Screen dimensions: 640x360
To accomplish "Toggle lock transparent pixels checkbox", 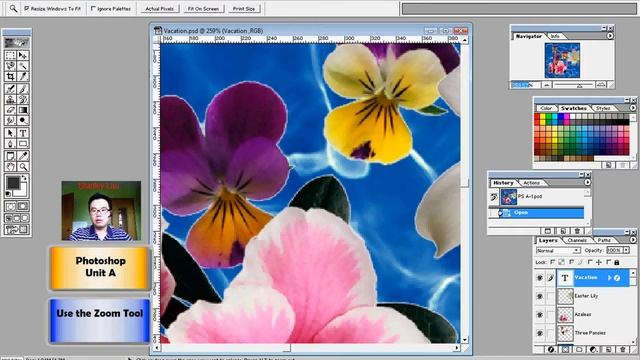I will tap(553, 262).
